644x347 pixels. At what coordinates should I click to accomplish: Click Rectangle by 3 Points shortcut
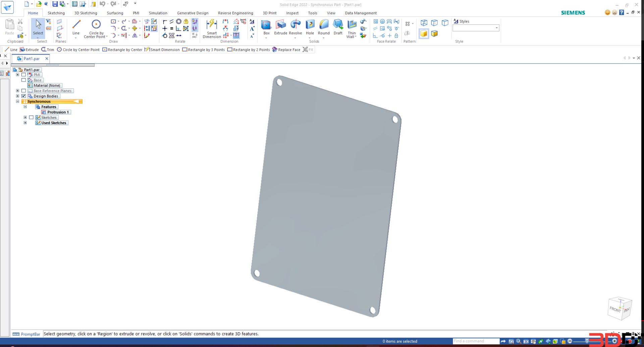[x=203, y=50]
